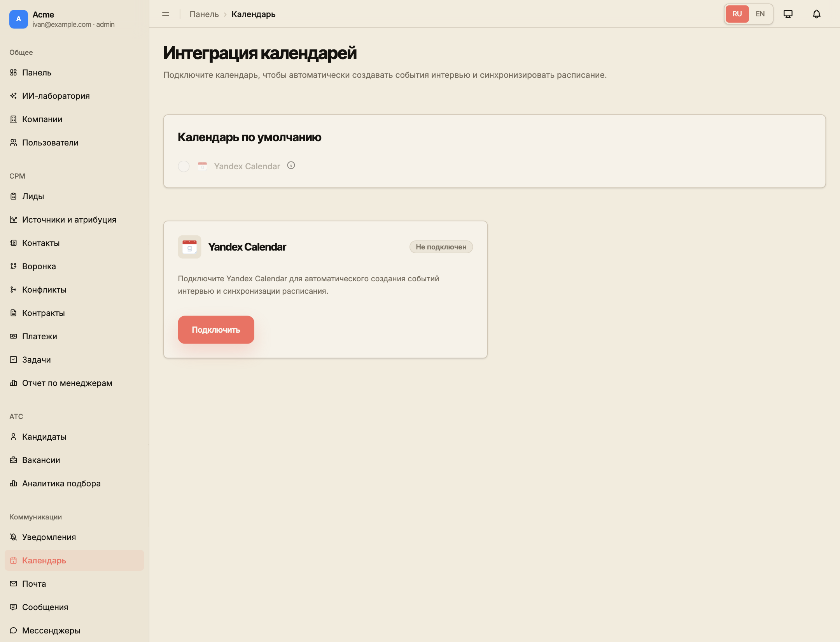
Task: Open Отчет по менеджерам page
Action: pos(74,383)
